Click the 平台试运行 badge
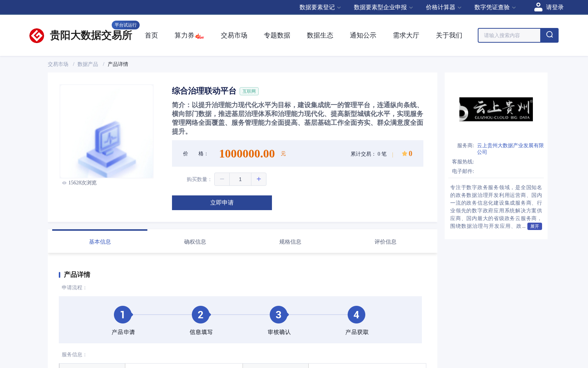588x368 pixels. [126, 25]
